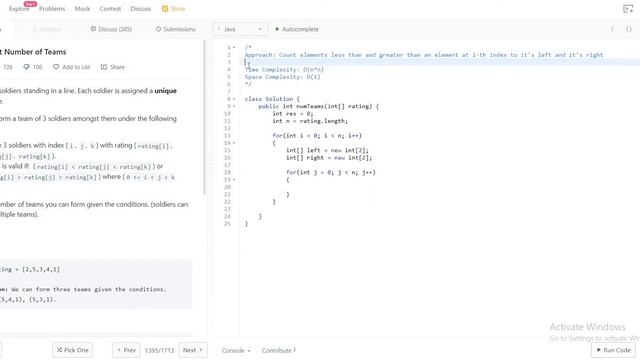The height and width of the screenshot is (360, 640).
Task: Click the playground icon in the top-right corner
Action: click(628, 9)
